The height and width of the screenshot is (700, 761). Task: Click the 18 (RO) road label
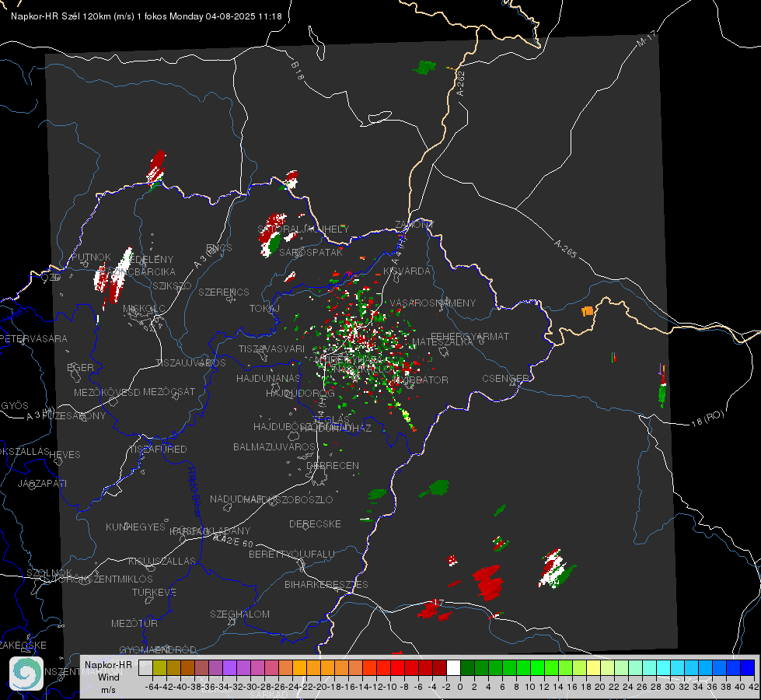tap(707, 418)
